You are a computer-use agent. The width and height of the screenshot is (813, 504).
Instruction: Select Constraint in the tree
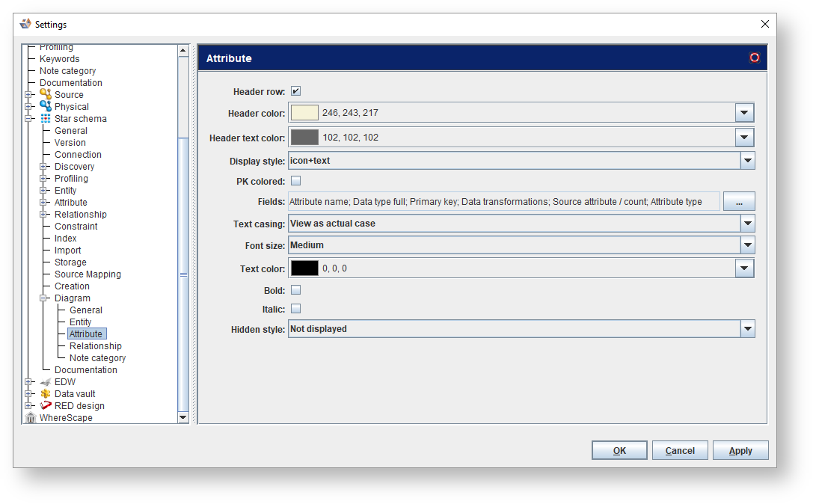[76, 226]
